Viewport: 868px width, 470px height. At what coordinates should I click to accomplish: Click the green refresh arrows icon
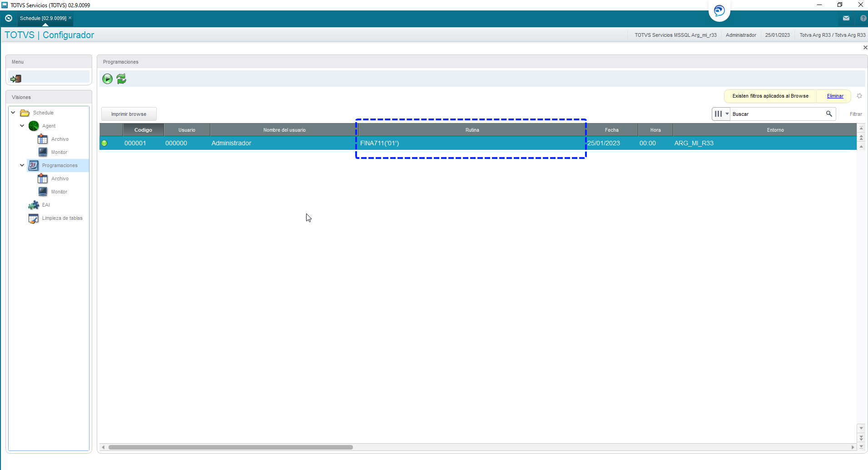point(121,79)
